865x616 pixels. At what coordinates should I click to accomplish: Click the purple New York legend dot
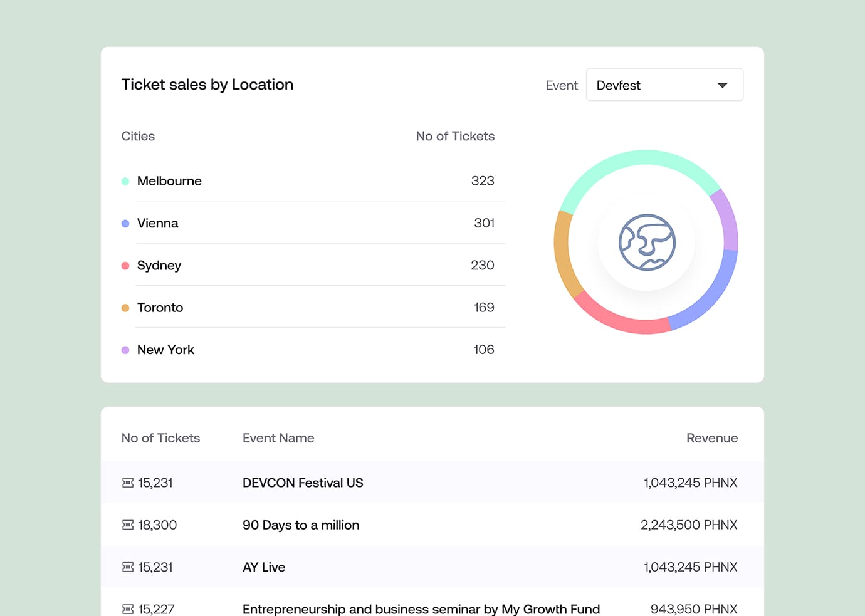(125, 350)
